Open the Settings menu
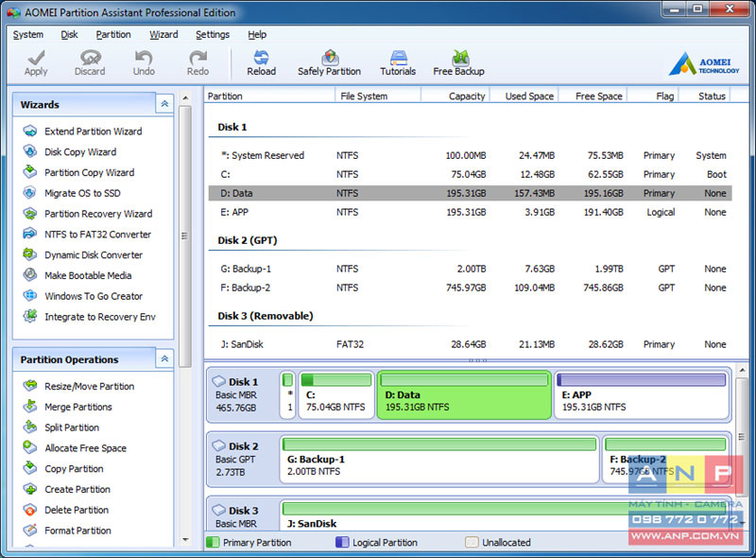This screenshot has width=756, height=558. click(x=213, y=35)
